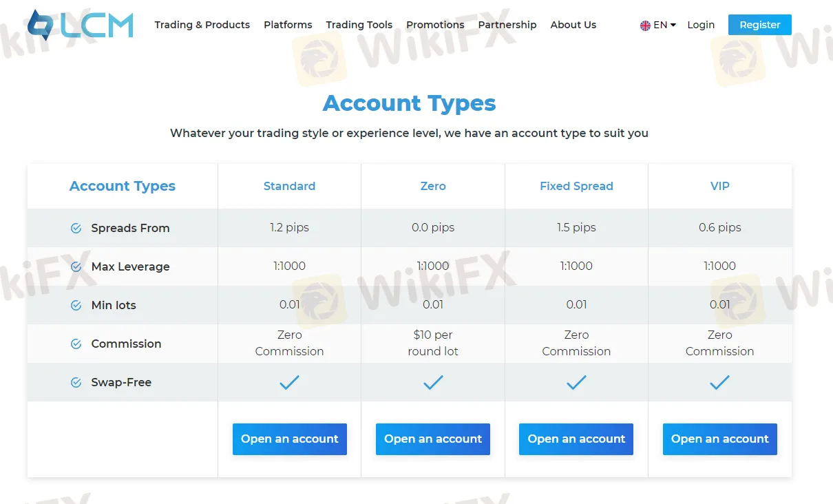Open the Trading Tools menu

coord(359,25)
